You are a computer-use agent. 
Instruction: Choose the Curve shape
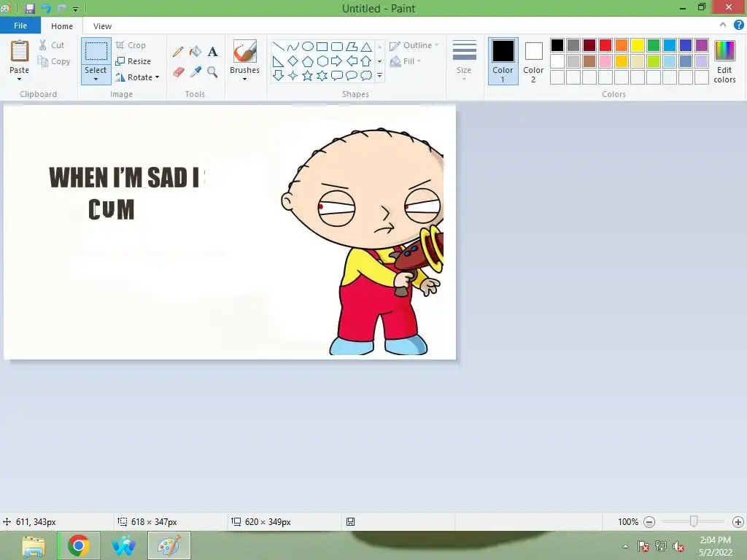[293, 46]
